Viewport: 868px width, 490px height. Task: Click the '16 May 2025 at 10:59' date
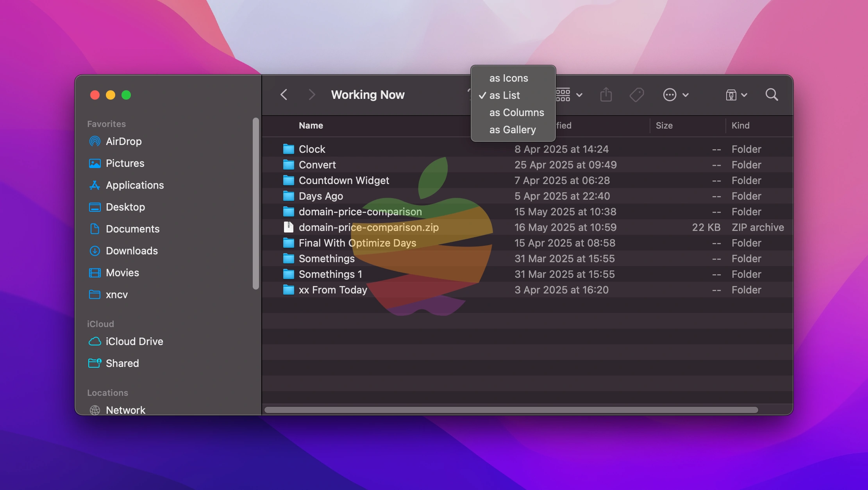click(x=565, y=227)
